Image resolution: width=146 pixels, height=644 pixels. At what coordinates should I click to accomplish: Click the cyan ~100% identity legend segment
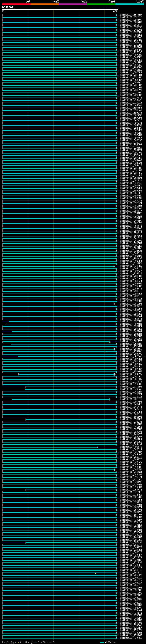pyautogui.click(x=130, y=4)
